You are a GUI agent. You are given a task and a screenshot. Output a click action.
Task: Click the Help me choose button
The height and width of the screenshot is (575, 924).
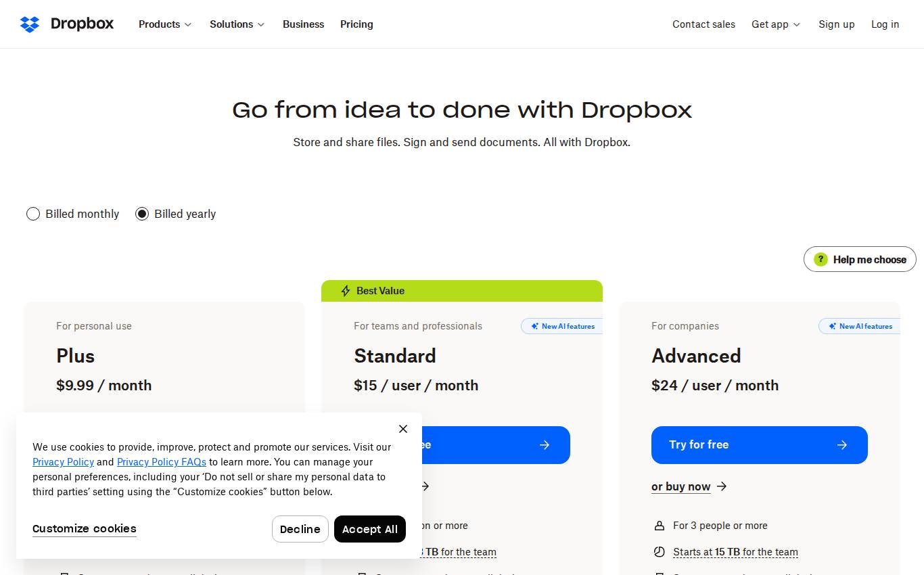(x=860, y=259)
